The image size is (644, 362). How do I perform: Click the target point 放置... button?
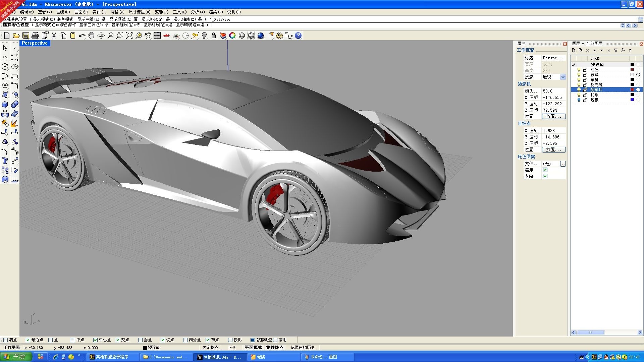tap(554, 150)
